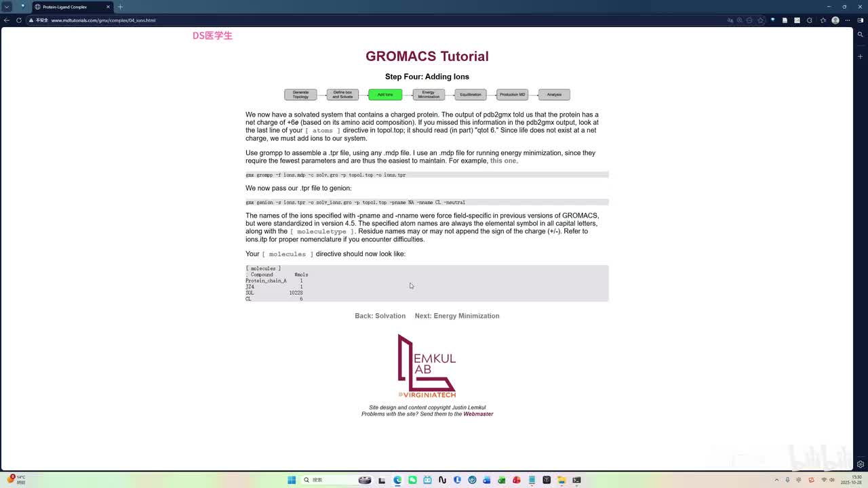Click the Generate Topology step box
The width and height of the screenshot is (868, 488).
point(300,94)
